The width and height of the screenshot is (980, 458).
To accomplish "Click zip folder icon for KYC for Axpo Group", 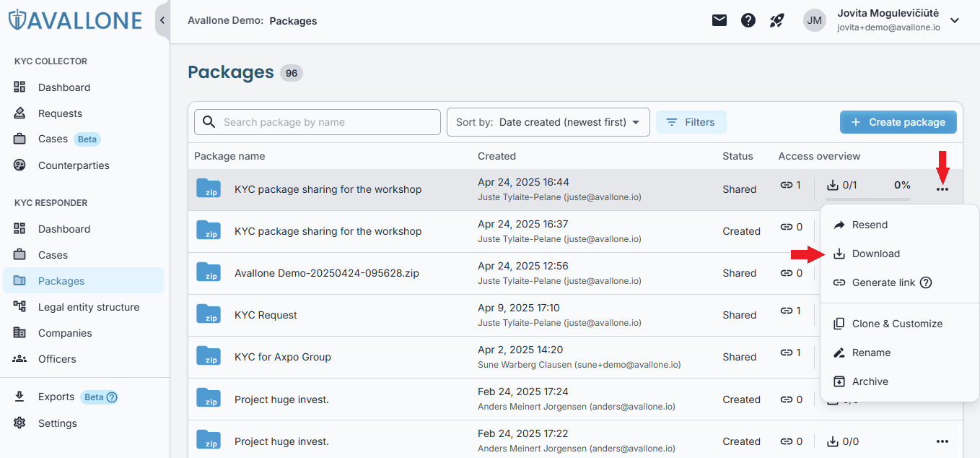I will coord(209,356).
